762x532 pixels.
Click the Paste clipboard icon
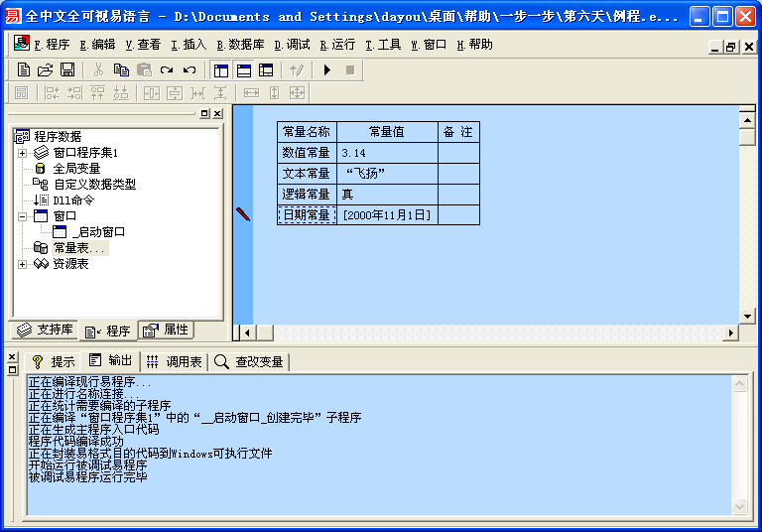click(x=144, y=70)
